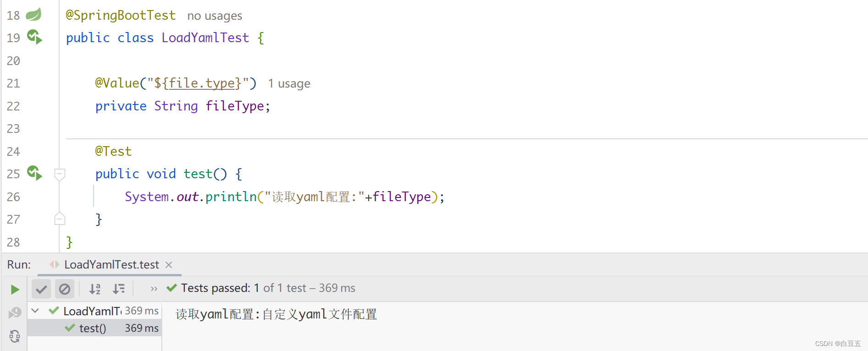Image resolution: width=868 pixels, height=351 pixels.
Task: Run test() method from gutter icon
Action: click(34, 173)
